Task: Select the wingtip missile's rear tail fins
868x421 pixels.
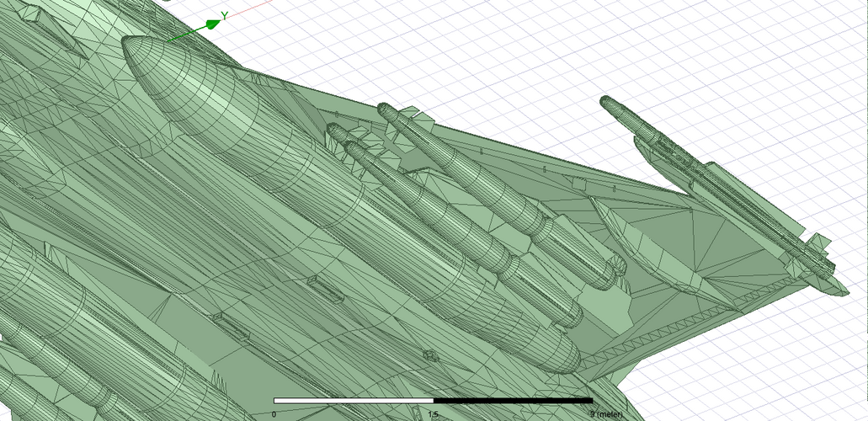Action: [x=814, y=255]
